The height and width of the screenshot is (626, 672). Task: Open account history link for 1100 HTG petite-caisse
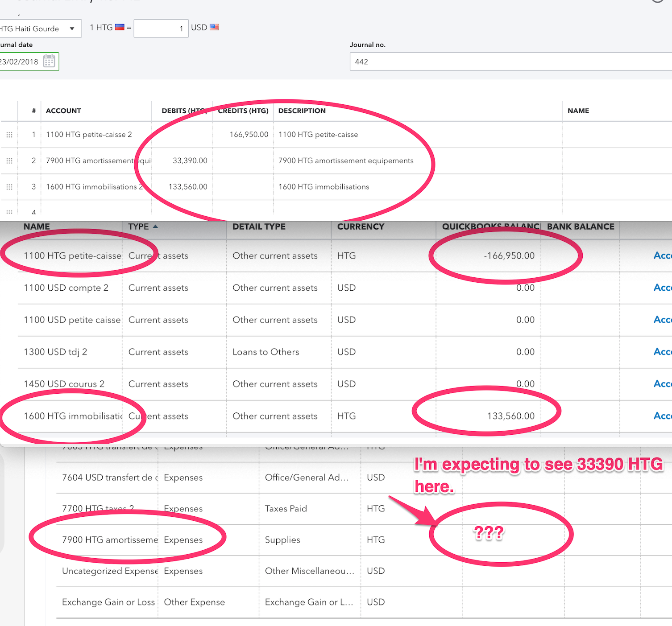(663, 255)
